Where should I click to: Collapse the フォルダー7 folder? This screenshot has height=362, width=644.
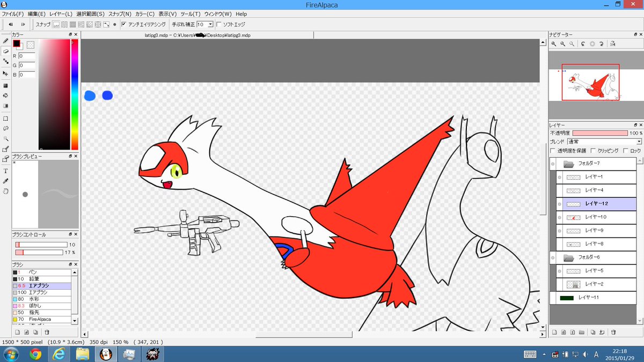(569, 164)
